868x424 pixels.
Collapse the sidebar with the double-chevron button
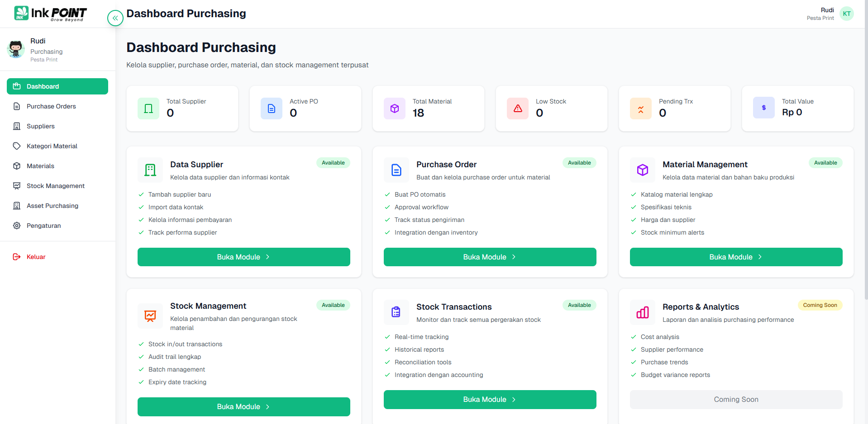tap(115, 18)
